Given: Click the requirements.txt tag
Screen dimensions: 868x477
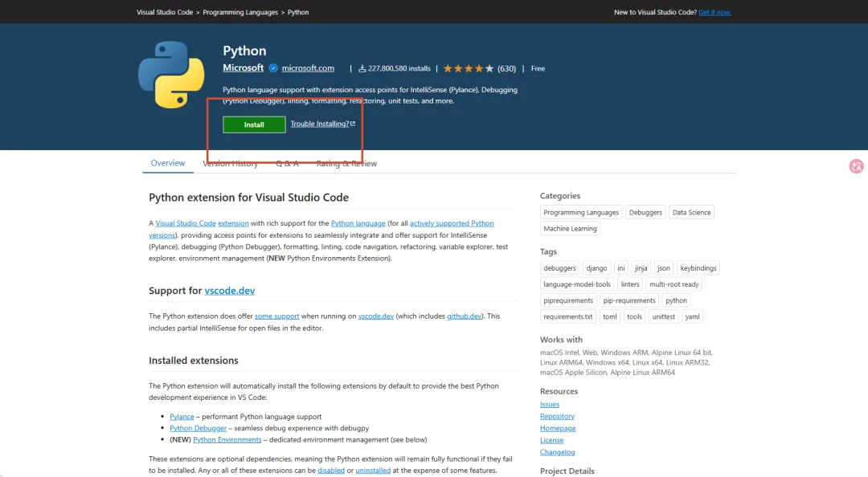Looking at the screenshot, I should point(568,316).
